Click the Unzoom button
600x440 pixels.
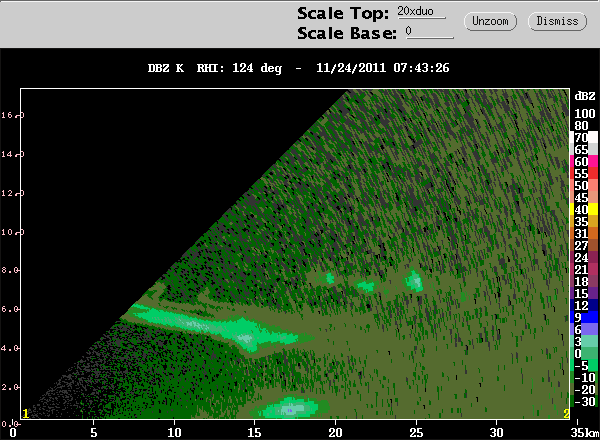(x=490, y=21)
